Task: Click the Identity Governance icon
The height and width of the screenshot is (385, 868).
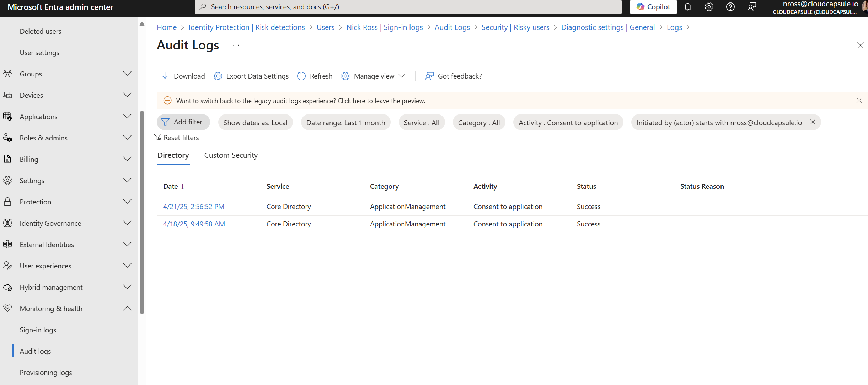Action: [x=7, y=223]
